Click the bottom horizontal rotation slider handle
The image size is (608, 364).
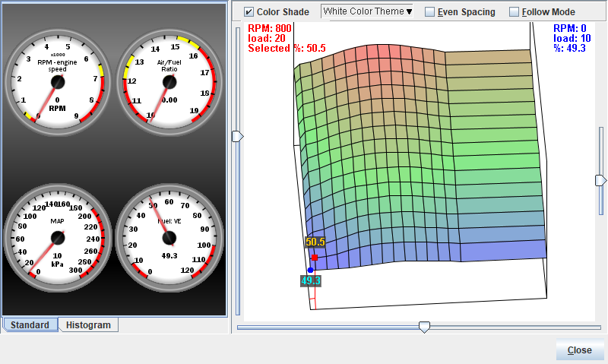tap(425, 327)
